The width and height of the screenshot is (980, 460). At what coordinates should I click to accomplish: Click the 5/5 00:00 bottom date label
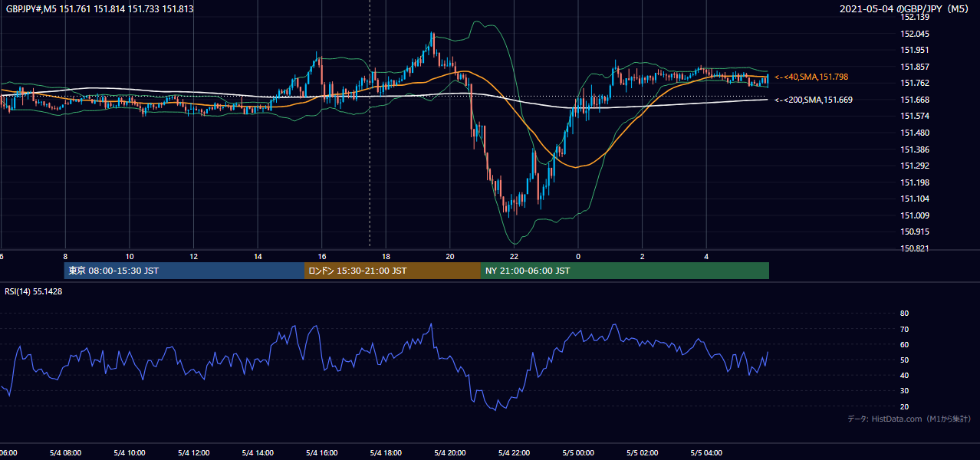point(578,453)
